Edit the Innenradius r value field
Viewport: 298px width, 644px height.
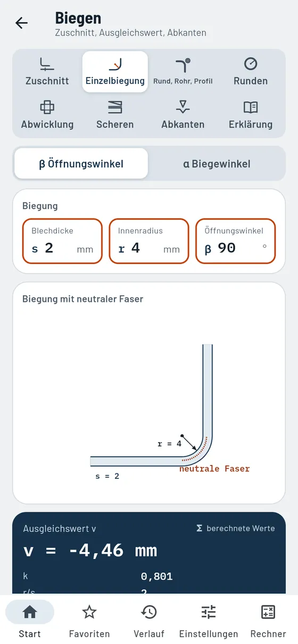[149, 241]
